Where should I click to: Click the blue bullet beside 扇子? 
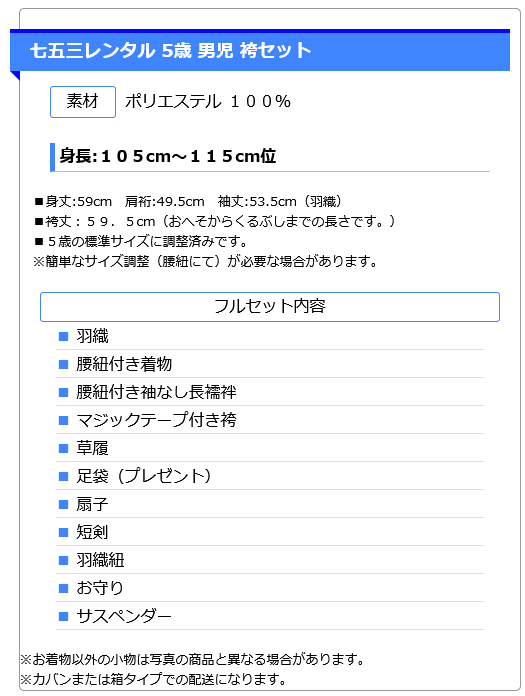(63, 504)
